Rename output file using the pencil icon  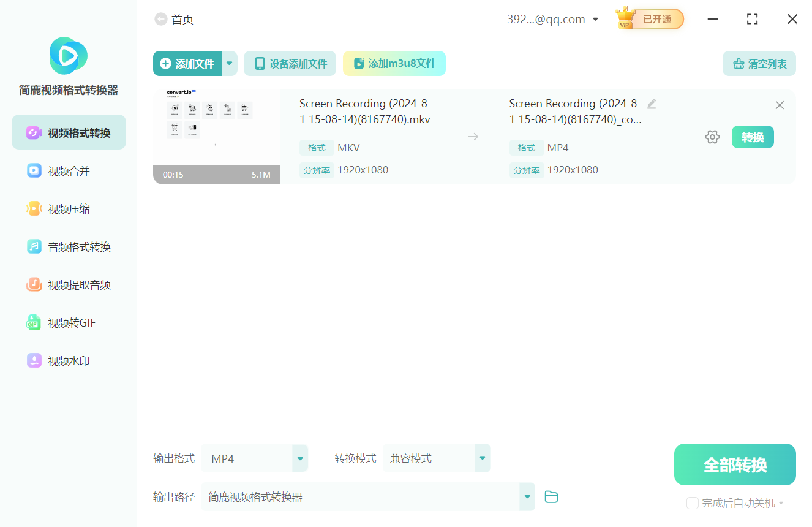tap(651, 104)
